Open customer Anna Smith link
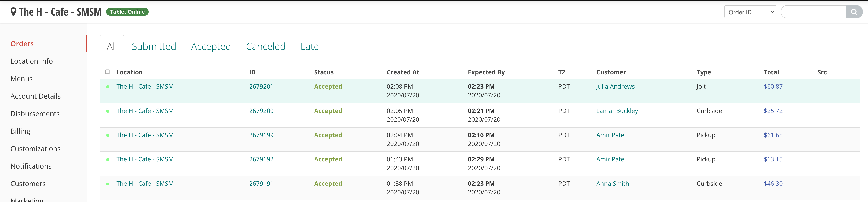The width and height of the screenshot is (868, 202). [612, 184]
